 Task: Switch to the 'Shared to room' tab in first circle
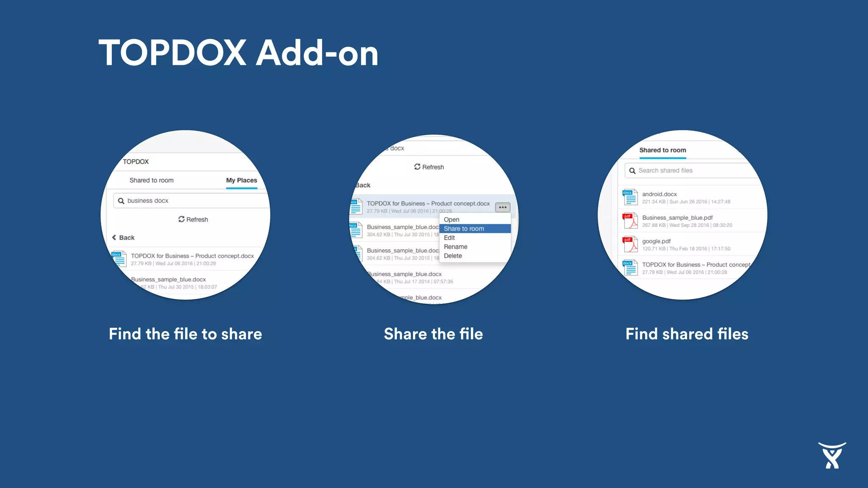151,180
